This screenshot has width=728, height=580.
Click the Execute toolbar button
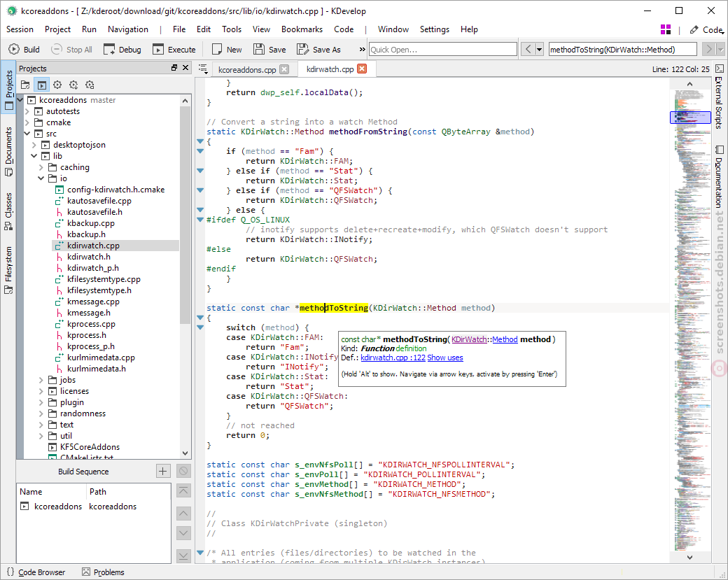pos(174,49)
